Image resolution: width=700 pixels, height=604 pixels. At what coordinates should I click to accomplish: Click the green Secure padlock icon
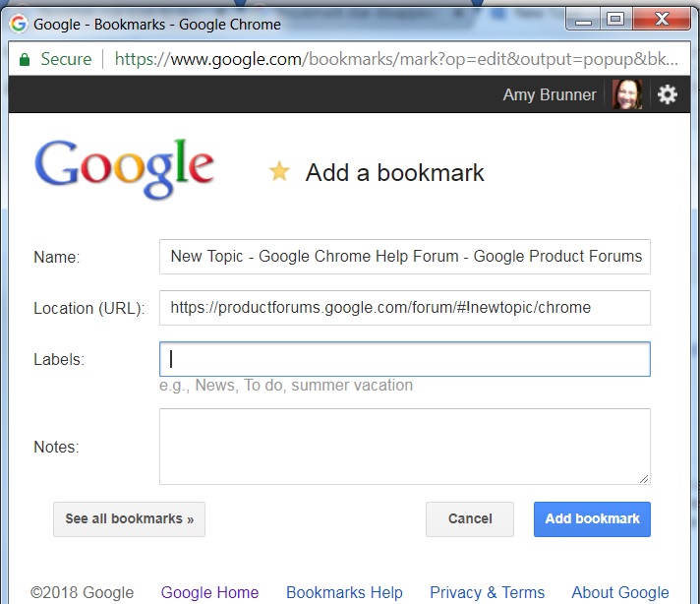(25, 59)
